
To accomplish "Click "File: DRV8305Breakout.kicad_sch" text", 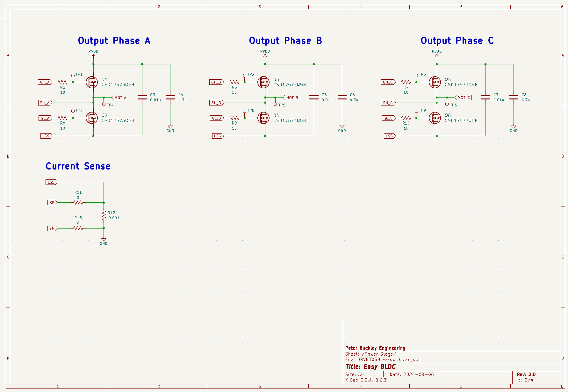I will click(x=383, y=359).
